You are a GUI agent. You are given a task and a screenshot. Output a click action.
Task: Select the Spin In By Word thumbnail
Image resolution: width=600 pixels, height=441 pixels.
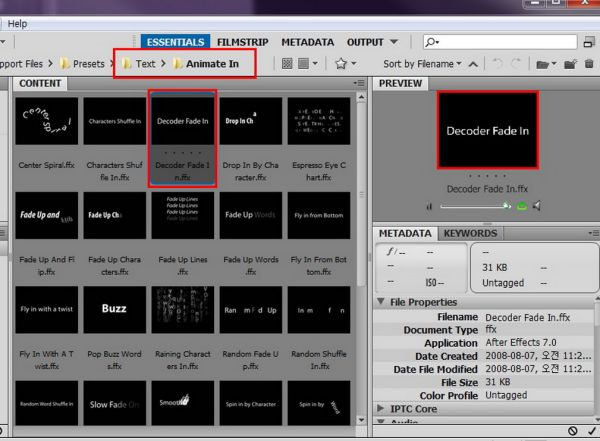pyautogui.click(x=319, y=403)
